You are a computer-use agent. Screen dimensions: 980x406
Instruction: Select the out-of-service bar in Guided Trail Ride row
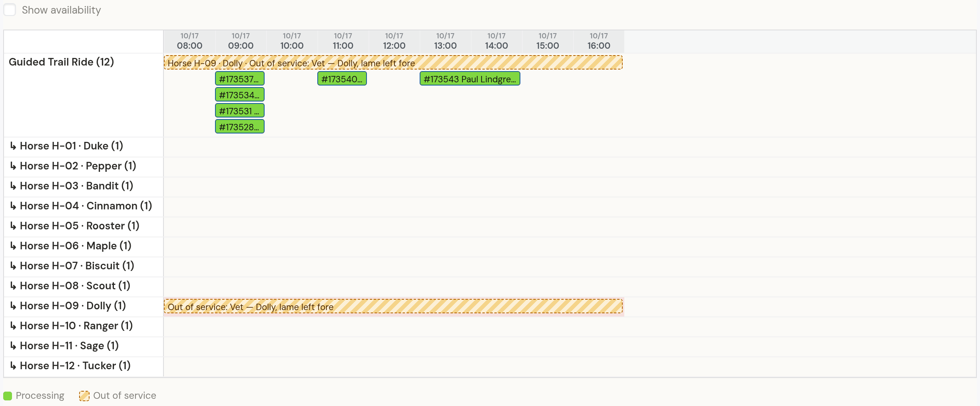(393, 63)
